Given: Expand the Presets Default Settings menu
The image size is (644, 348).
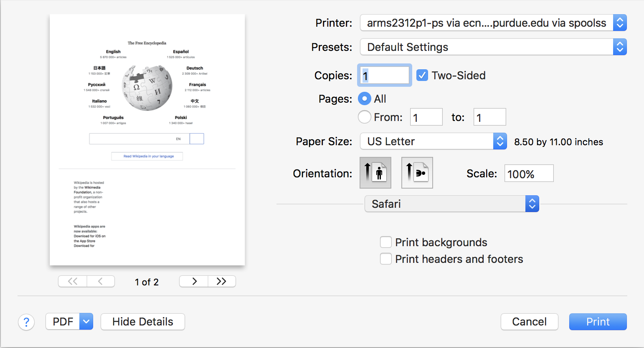Looking at the screenshot, I should click(x=493, y=47).
